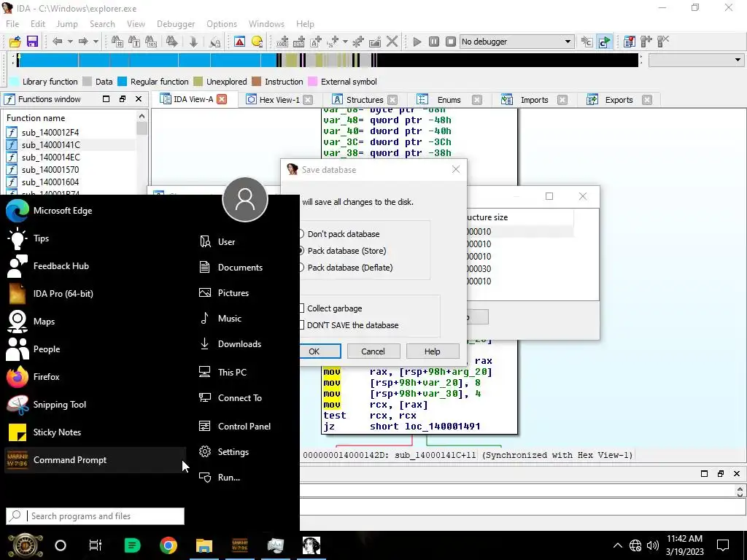Switch to the Imports tab
The image size is (747, 560).
(534, 99)
